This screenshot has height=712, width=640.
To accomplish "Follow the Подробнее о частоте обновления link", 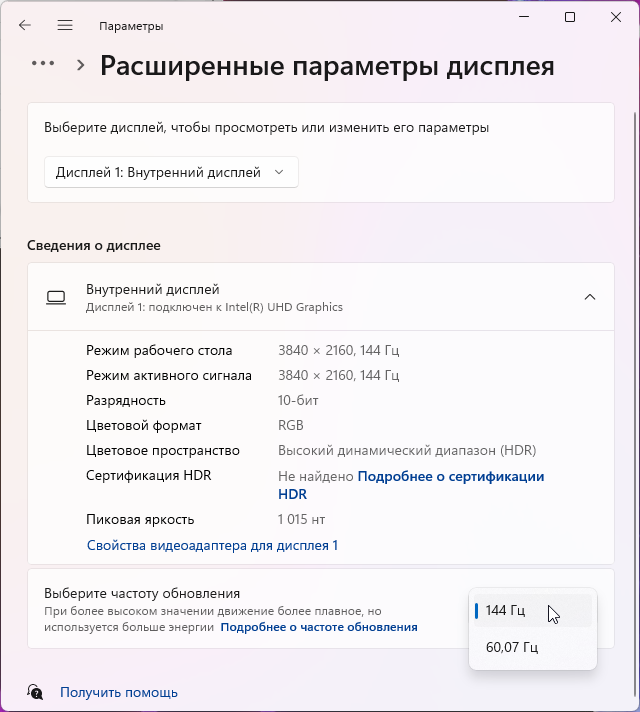I will pos(319,627).
